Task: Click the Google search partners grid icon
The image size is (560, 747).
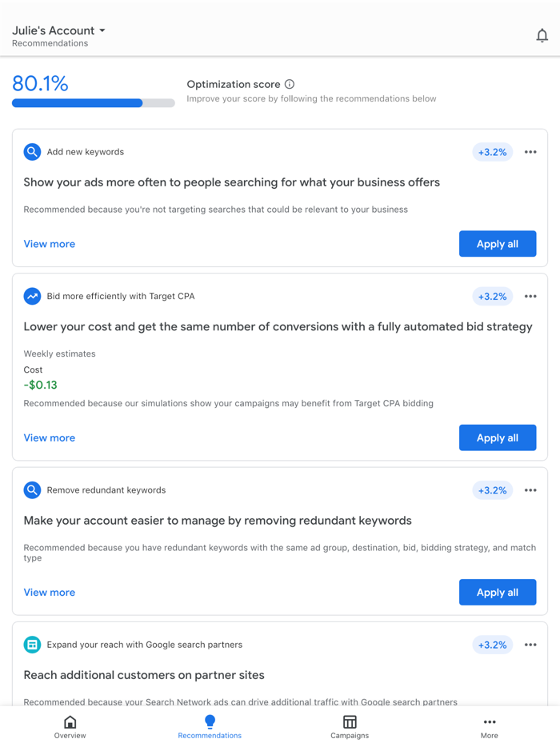Action: tap(32, 644)
